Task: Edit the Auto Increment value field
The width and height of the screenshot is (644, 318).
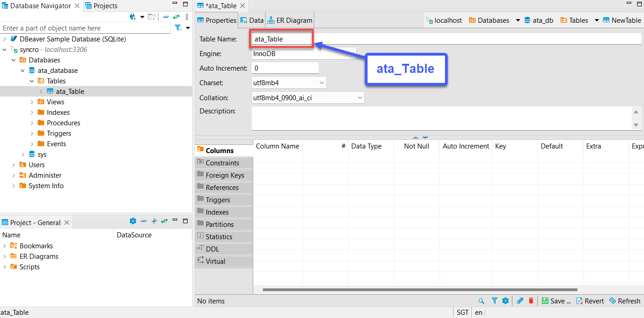Action: click(285, 68)
